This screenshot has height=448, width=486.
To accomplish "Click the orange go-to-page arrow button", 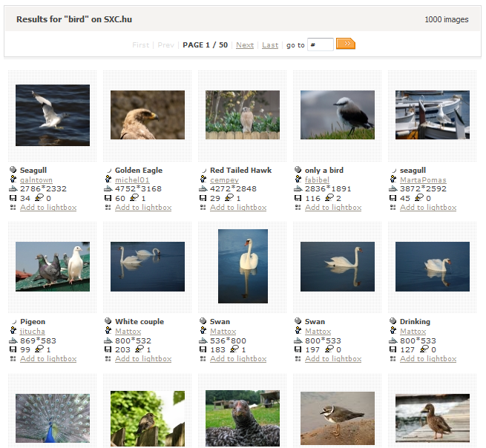I will pos(346,44).
